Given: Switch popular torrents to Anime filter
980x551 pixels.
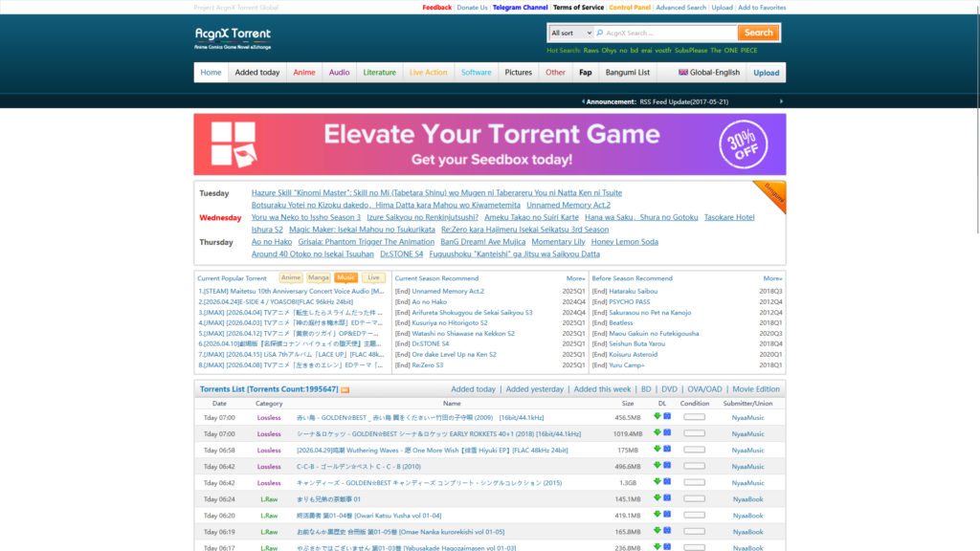Looking at the screenshot, I should (291, 277).
